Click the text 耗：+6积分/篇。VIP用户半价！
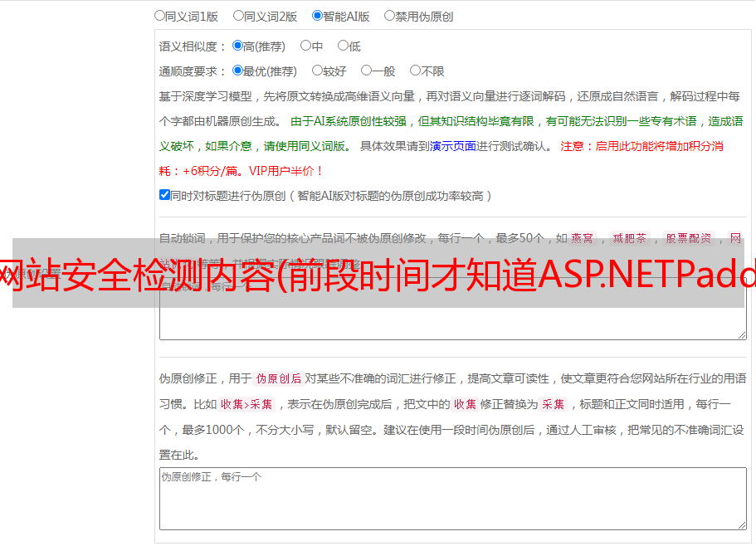Screen dimensions: 756x546 [x=241, y=171]
